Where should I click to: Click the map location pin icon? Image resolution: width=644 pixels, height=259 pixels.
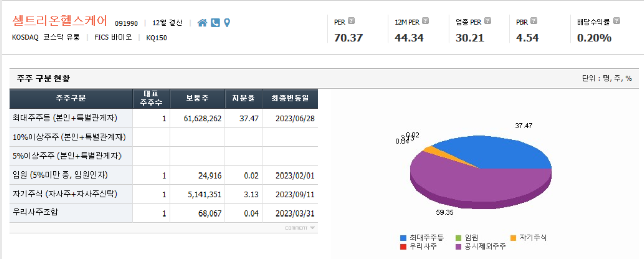tap(227, 23)
